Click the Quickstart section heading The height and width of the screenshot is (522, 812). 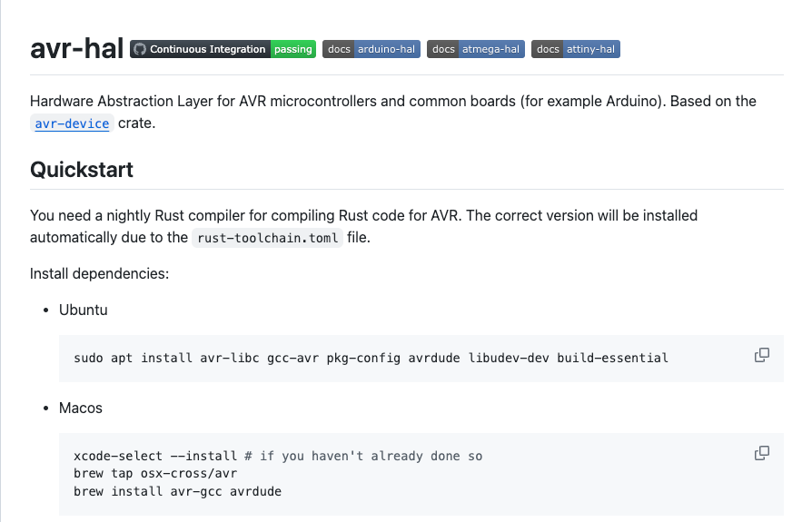[x=82, y=170]
